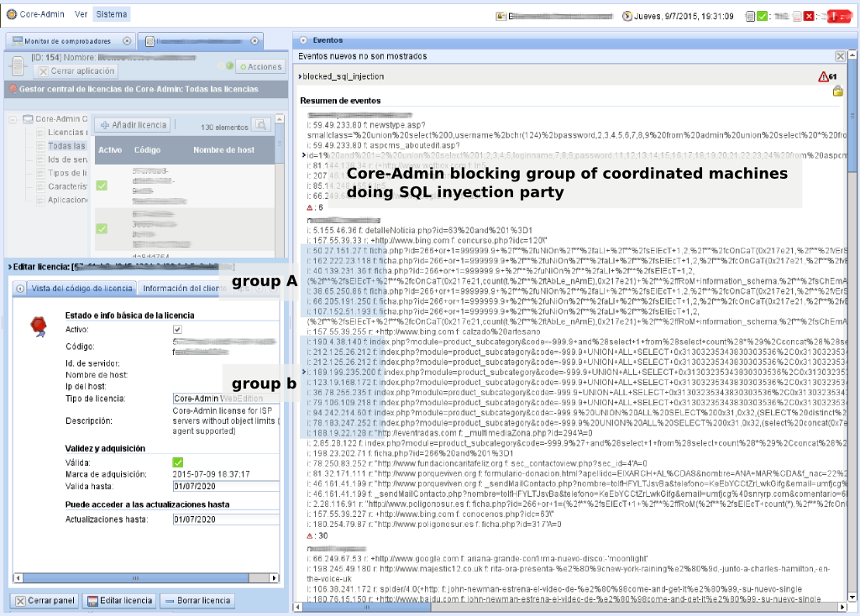Toggle the second license row Activo checkmark

pyautogui.click(x=102, y=228)
